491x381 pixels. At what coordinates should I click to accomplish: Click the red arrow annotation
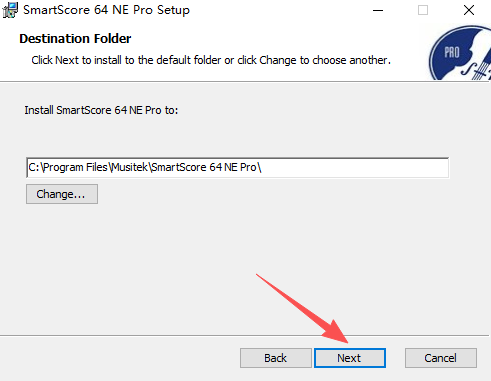click(x=302, y=308)
